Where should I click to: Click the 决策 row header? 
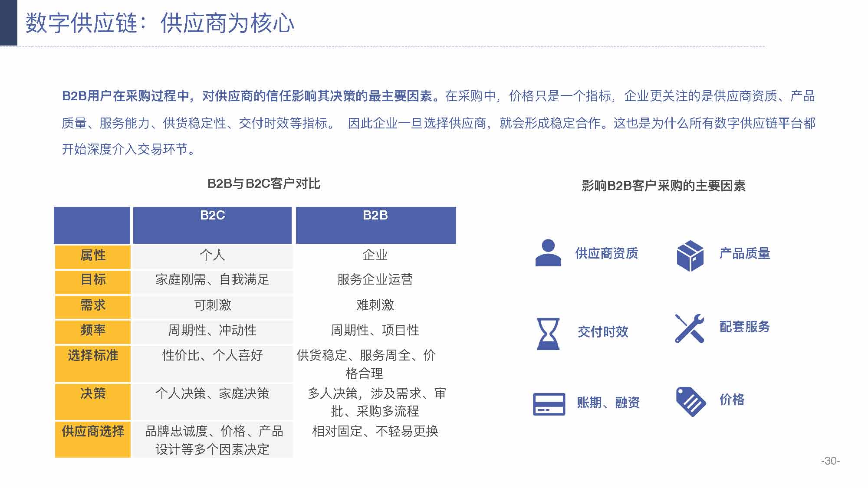coord(93,402)
